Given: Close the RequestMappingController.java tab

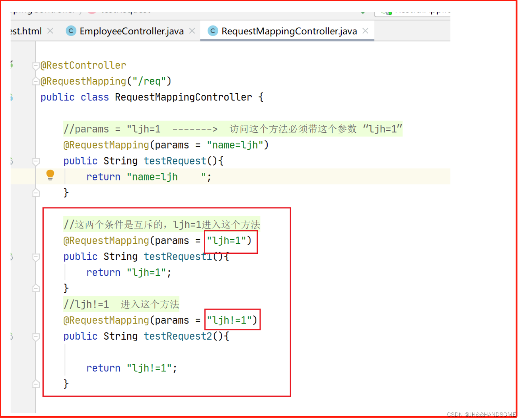Looking at the screenshot, I should point(366,31).
